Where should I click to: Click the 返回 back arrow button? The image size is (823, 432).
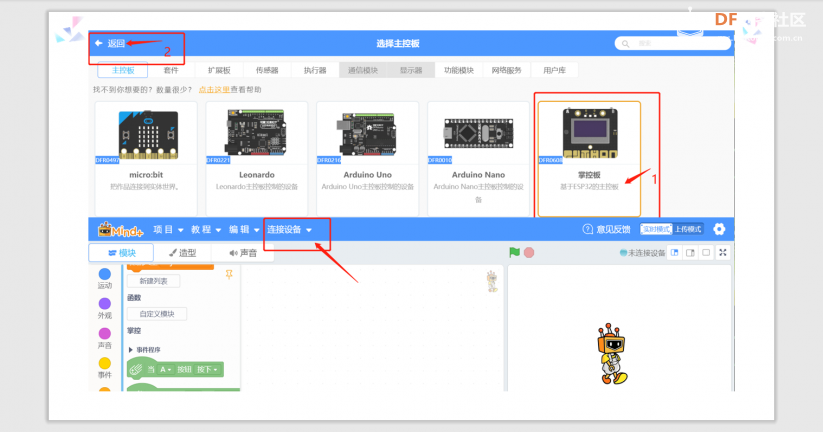tap(110, 43)
